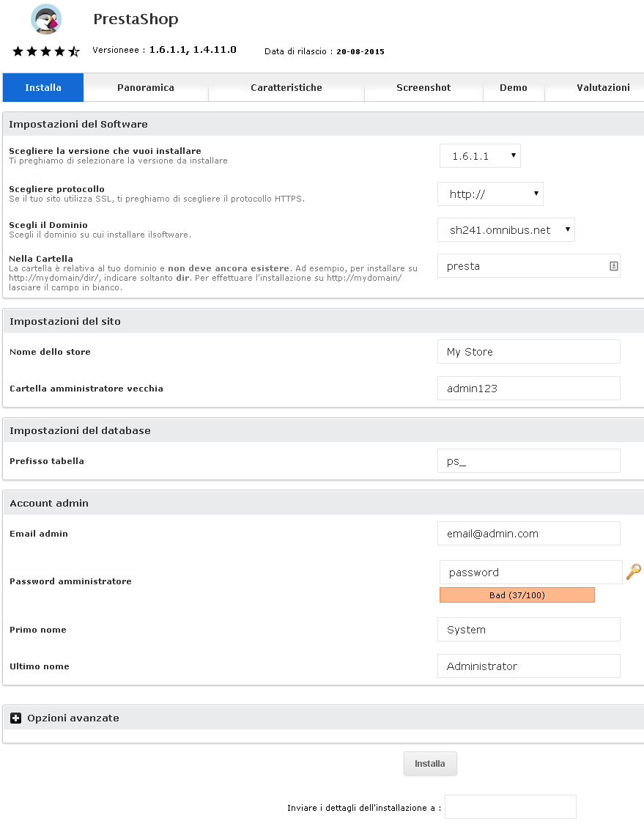The width and height of the screenshot is (644, 824).
Task: Click the Account admin heading
Action: pos(49,503)
